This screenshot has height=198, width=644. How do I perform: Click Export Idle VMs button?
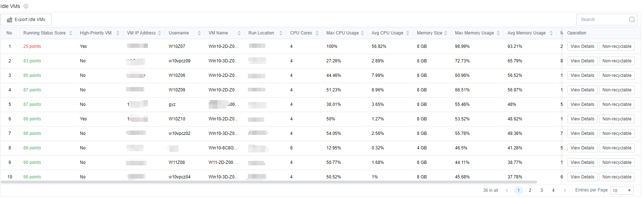pyautogui.click(x=26, y=20)
